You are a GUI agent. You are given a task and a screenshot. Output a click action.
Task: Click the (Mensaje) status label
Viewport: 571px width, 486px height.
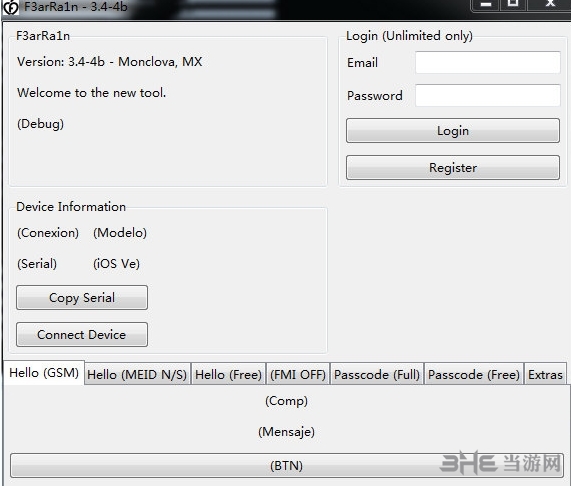(x=287, y=432)
